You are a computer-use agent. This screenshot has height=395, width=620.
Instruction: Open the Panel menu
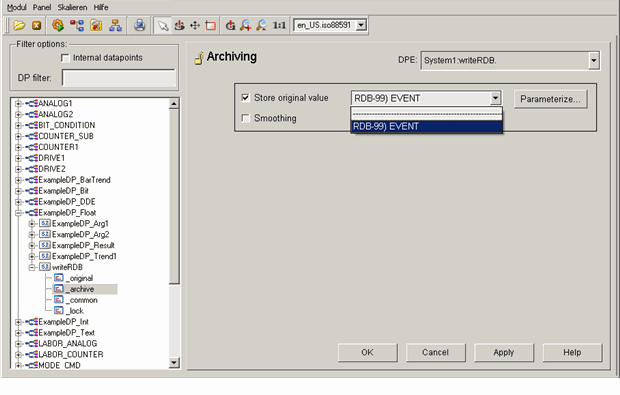click(x=42, y=8)
